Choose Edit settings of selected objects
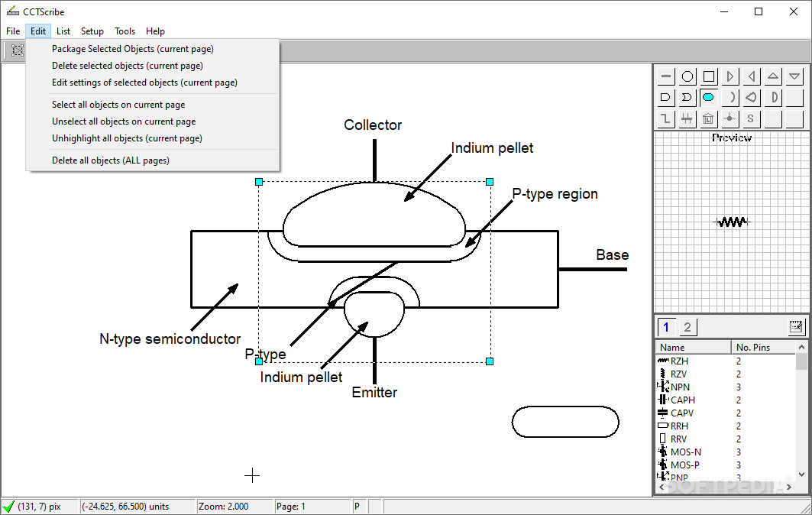This screenshot has height=515, width=812. click(153, 83)
